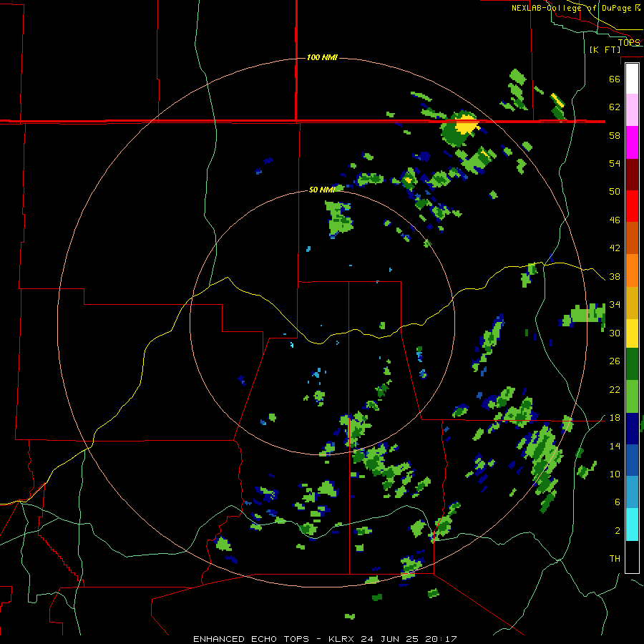644x644 pixels.
Task: Click the "TOPS" legend title
Action: 629,42
